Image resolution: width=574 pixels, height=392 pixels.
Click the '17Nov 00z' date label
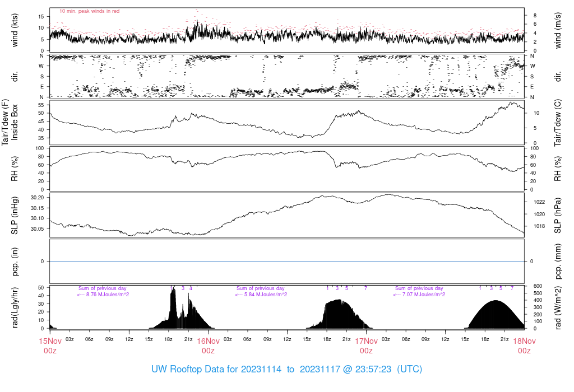tap(366, 346)
